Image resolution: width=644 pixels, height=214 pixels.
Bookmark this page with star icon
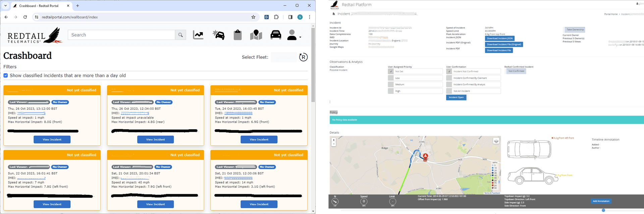253,17
